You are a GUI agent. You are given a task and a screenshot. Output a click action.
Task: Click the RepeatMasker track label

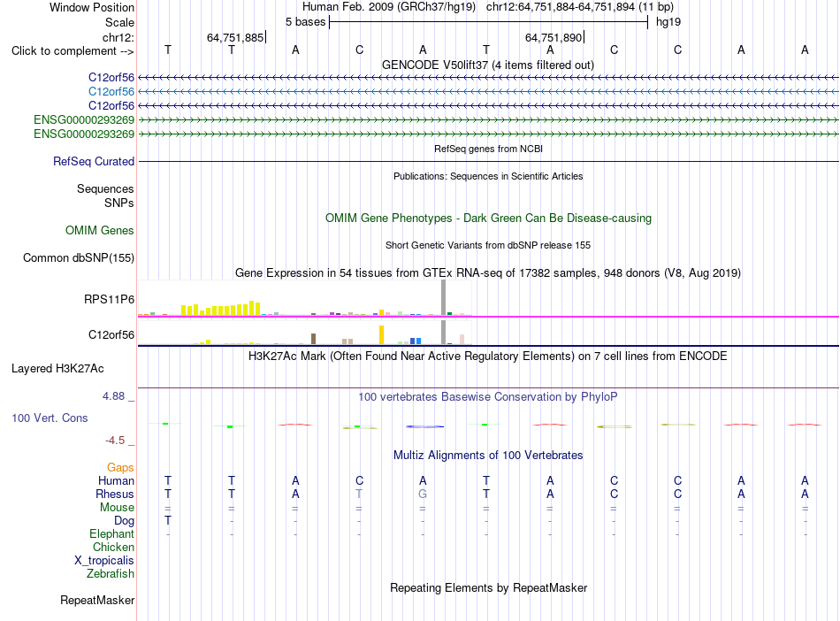tap(97, 600)
